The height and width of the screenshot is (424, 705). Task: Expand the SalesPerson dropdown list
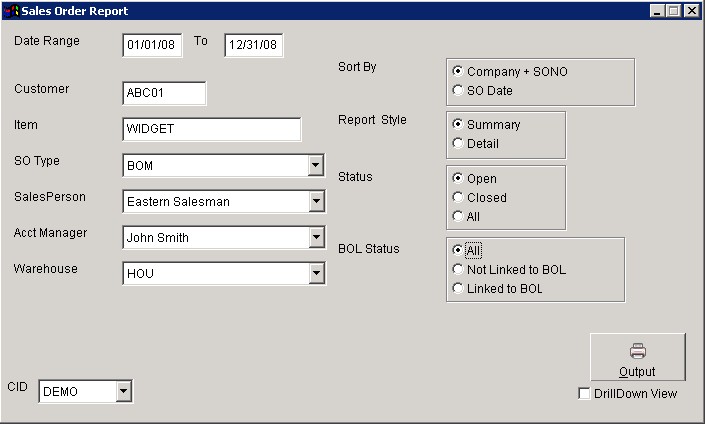click(316, 201)
